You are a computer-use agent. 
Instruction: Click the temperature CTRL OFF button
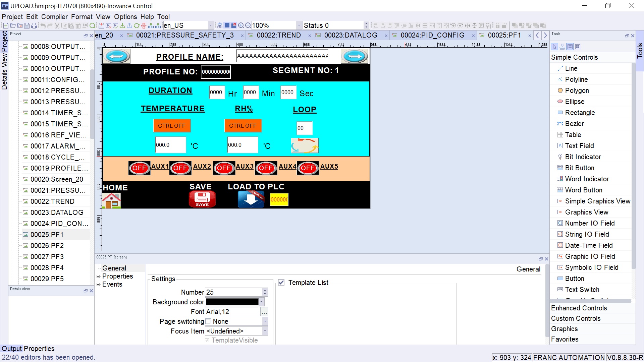[172, 126]
